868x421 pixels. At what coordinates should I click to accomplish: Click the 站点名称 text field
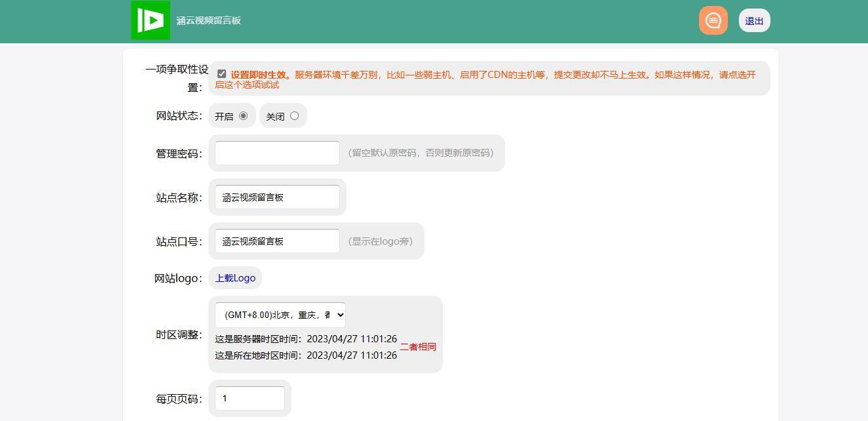tap(277, 197)
